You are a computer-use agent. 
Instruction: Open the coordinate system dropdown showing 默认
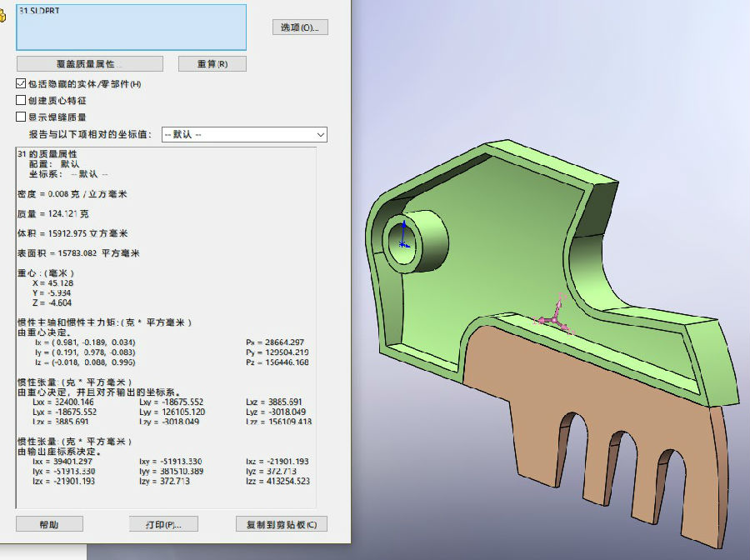point(244,134)
